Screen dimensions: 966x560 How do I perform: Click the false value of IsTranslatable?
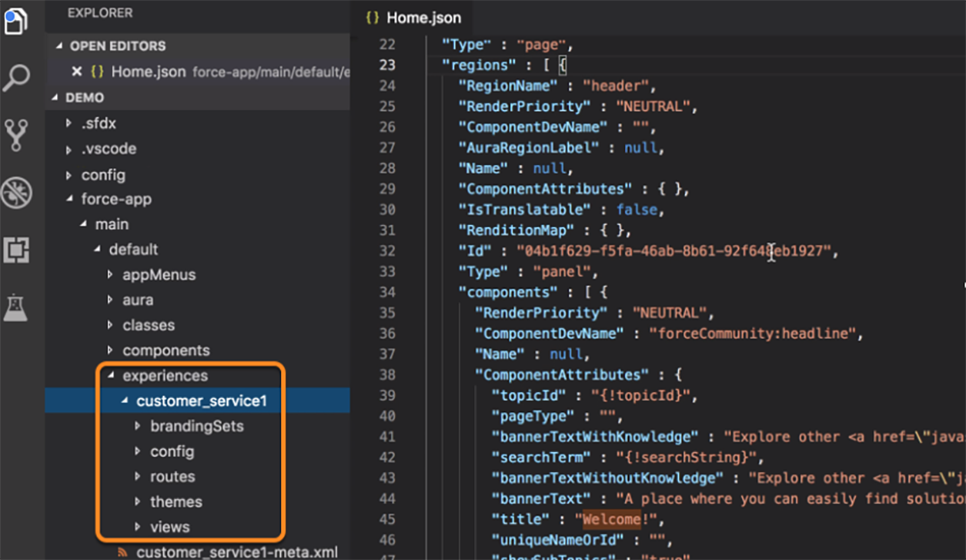pyautogui.click(x=637, y=210)
